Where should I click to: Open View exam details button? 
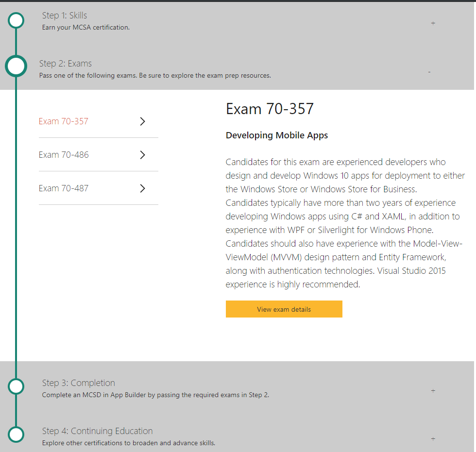click(x=284, y=309)
